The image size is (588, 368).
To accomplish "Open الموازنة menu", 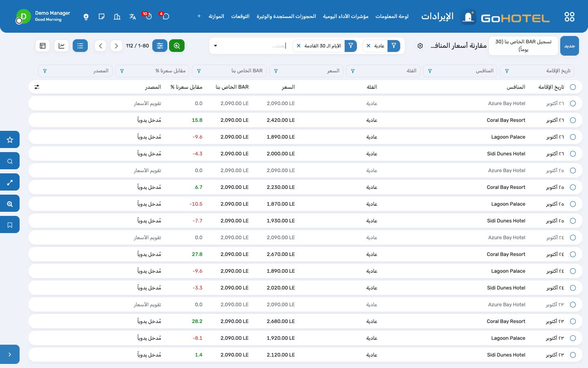I will click(x=216, y=16).
